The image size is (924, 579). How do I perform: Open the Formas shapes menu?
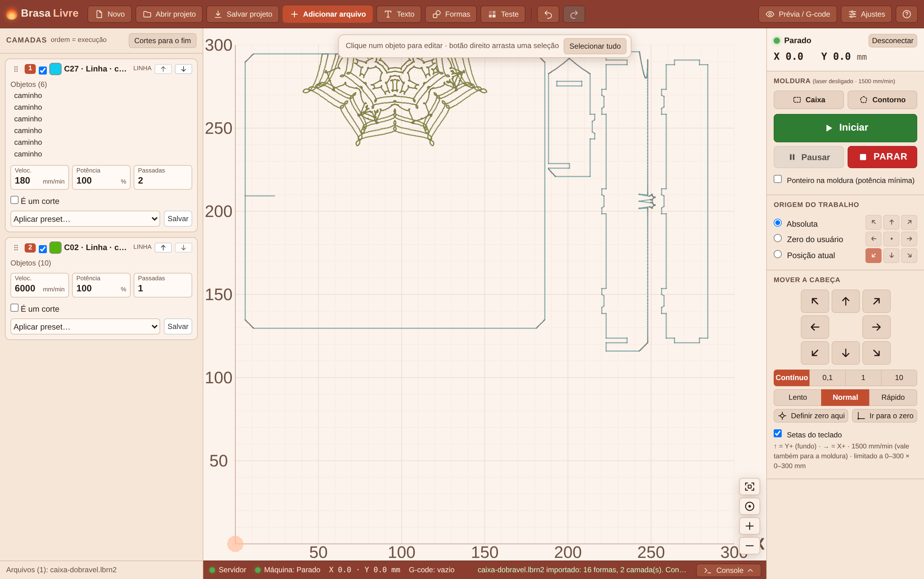click(451, 14)
